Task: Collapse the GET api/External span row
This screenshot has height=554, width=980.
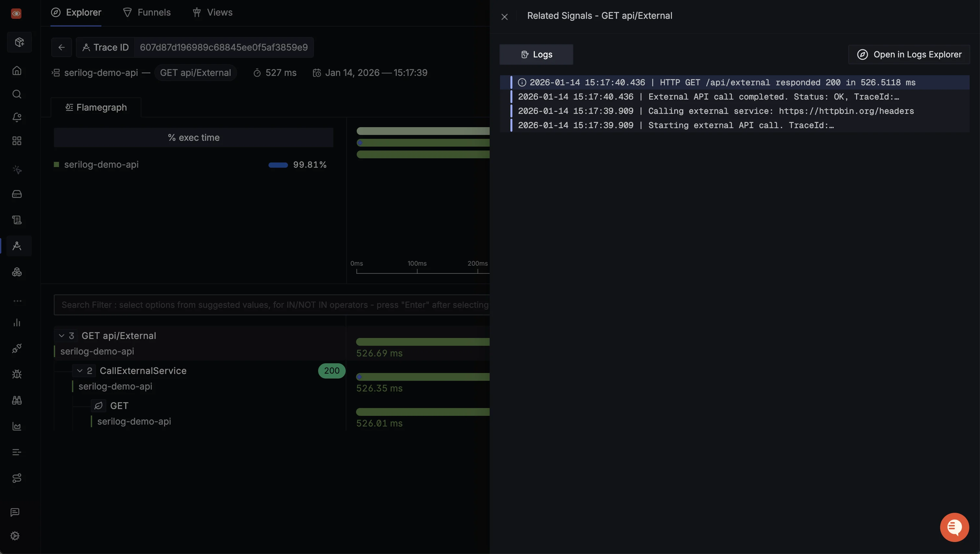Action: pyautogui.click(x=62, y=336)
